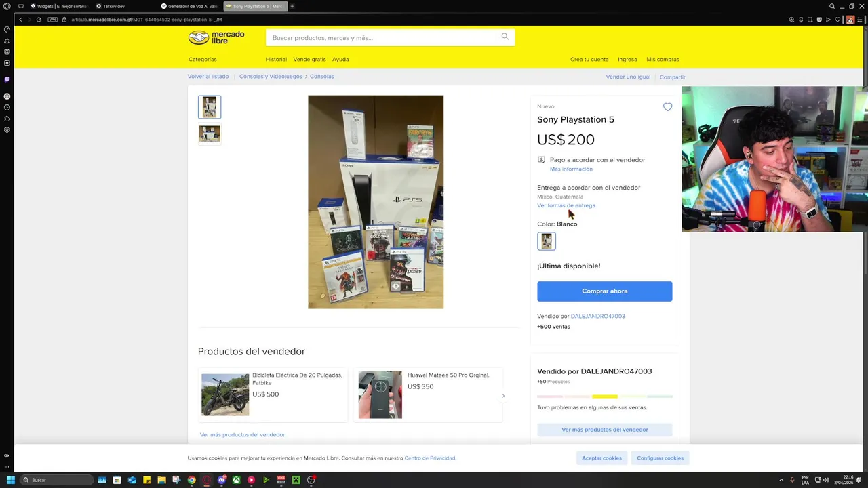This screenshot has height=488, width=868.
Task: Click the zoom icon in address bar
Action: point(791,20)
